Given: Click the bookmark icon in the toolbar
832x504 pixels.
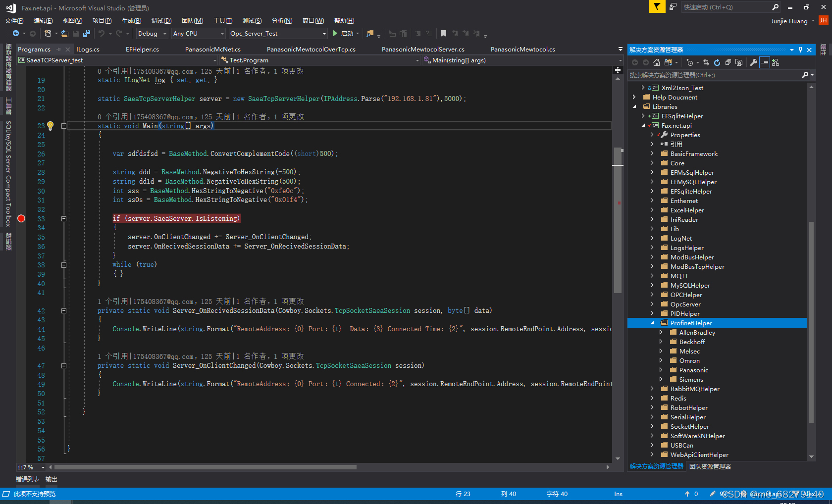Looking at the screenshot, I should pos(443,34).
